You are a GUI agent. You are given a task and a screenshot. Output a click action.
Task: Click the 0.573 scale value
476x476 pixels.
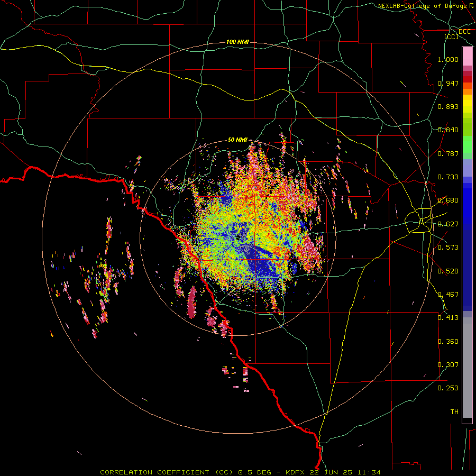[x=448, y=248]
